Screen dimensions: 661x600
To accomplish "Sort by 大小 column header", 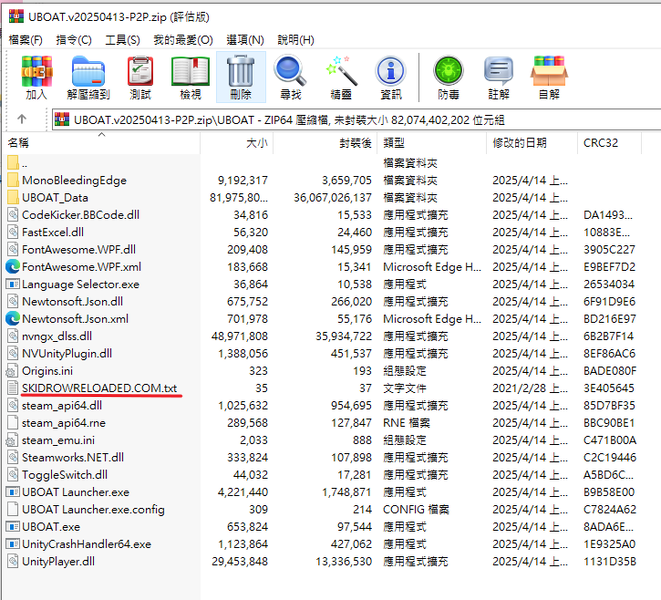I will 237,143.
